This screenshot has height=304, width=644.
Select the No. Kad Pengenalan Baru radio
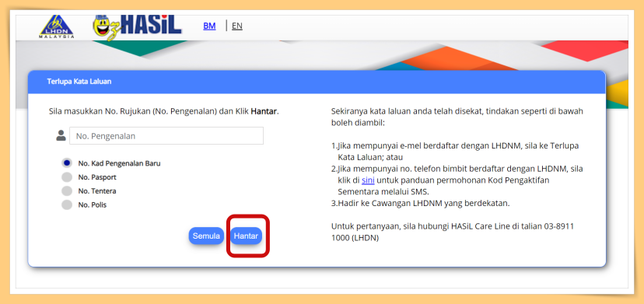tap(67, 163)
